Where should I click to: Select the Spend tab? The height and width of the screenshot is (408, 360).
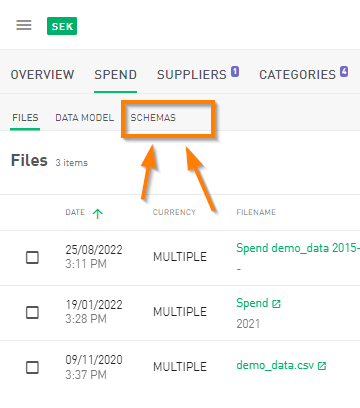coord(115,75)
